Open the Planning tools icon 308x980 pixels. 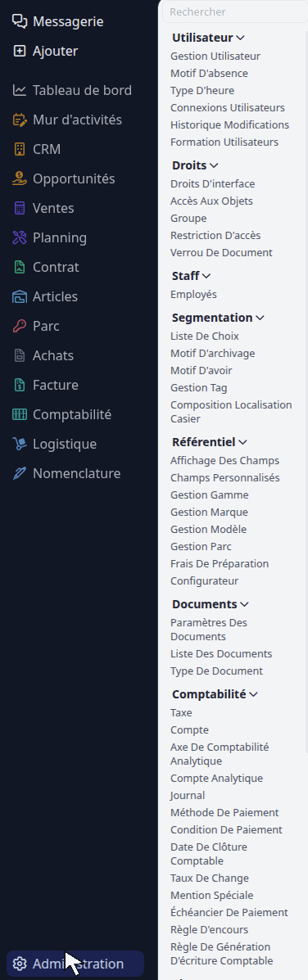click(x=20, y=237)
